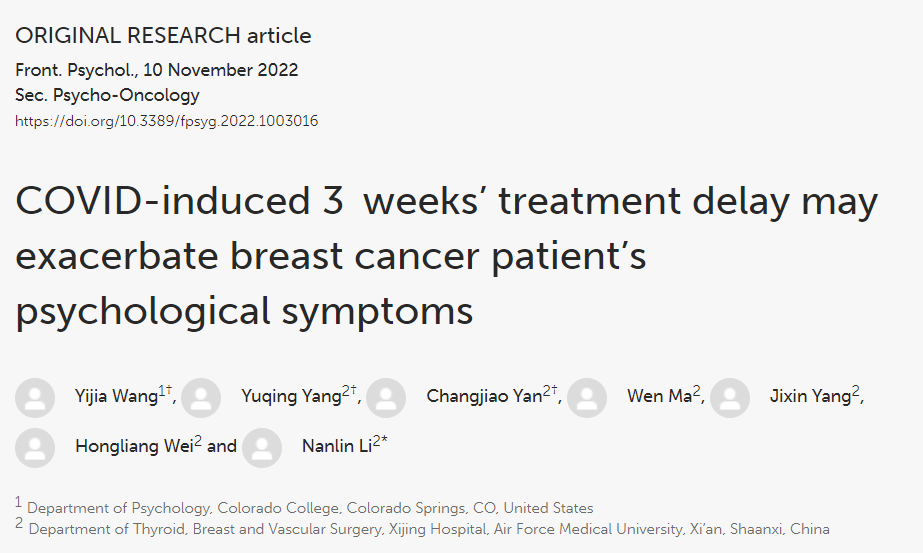This screenshot has height=553, width=923.
Task: Click Hongliang Wei's avatar icon
Action: (35, 447)
